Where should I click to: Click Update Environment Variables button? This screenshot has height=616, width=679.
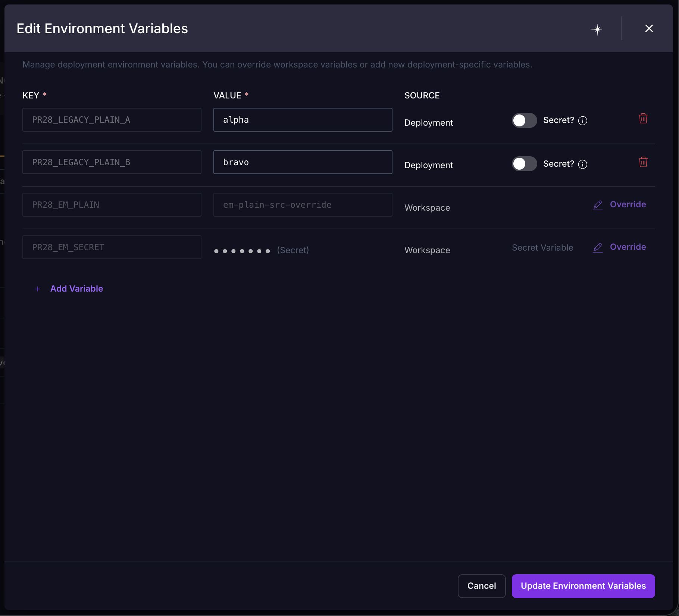pyautogui.click(x=583, y=586)
